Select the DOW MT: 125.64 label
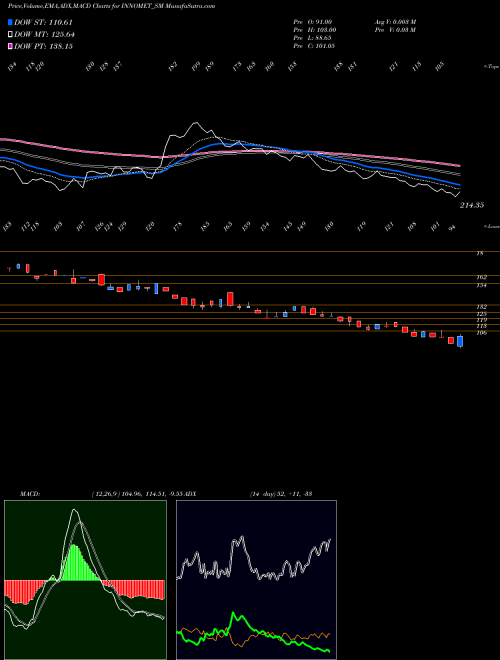 [44, 35]
